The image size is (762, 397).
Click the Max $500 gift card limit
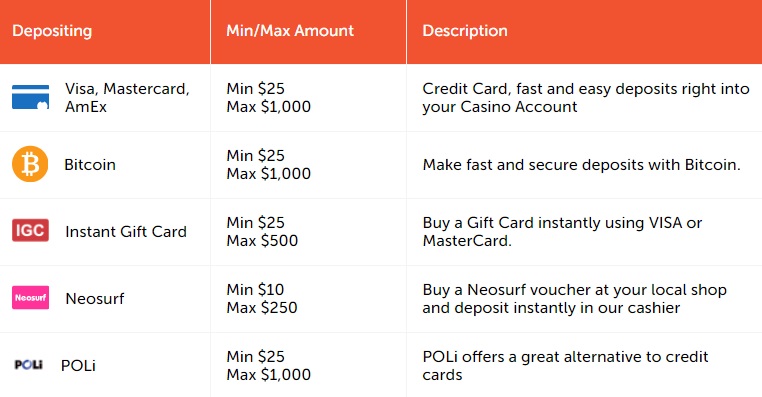(x=262, y=241)
